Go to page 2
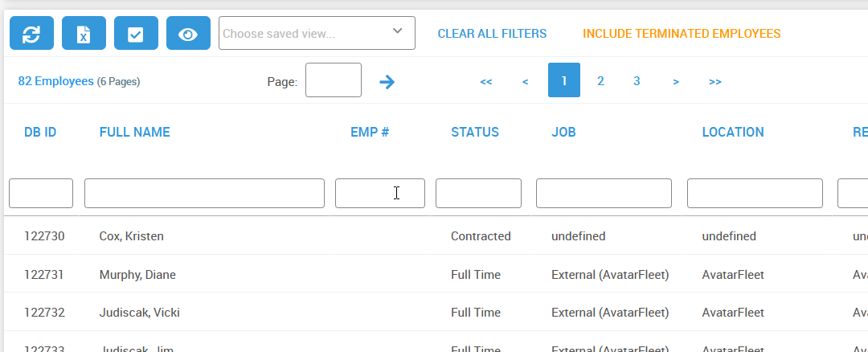The image size is (868, 352). point(600,81)
